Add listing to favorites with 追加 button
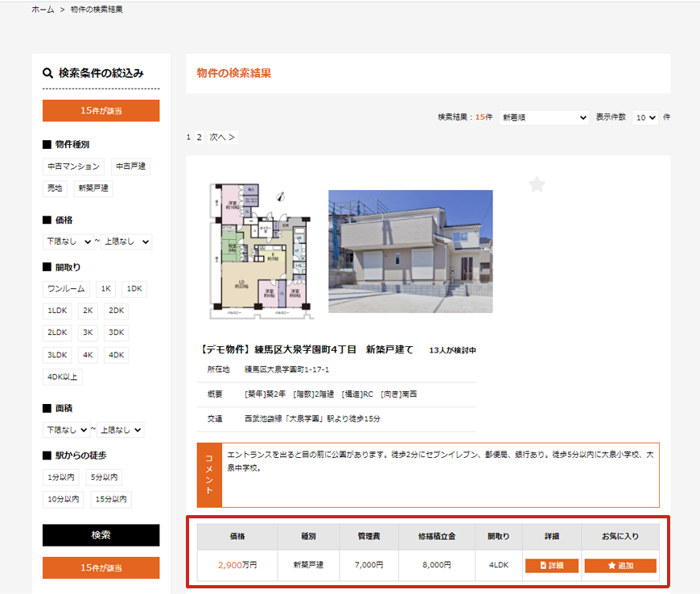 [620, 566]
